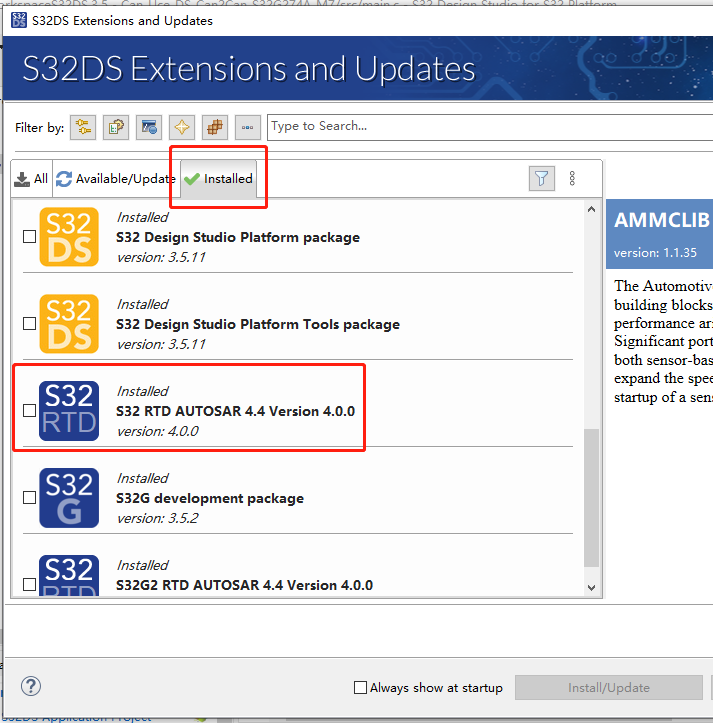Click version: 3.5.2 text
The width and height of the screenshot is (713, 723).
coord(158,518)
